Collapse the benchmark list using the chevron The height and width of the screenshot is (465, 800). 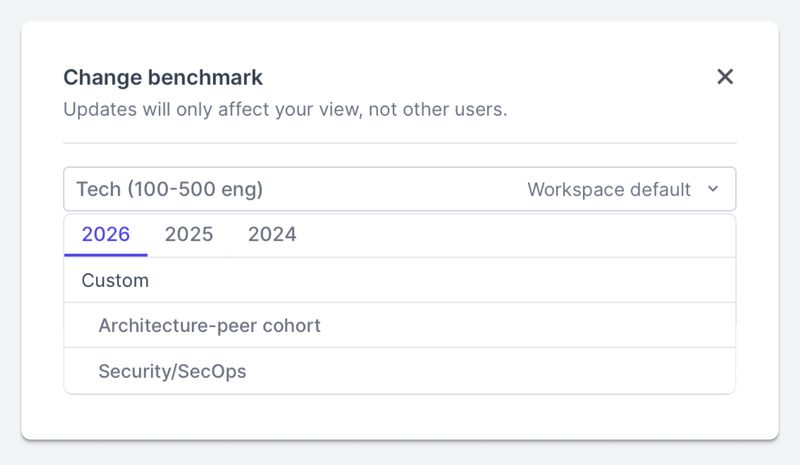click(x=713, y=189)
